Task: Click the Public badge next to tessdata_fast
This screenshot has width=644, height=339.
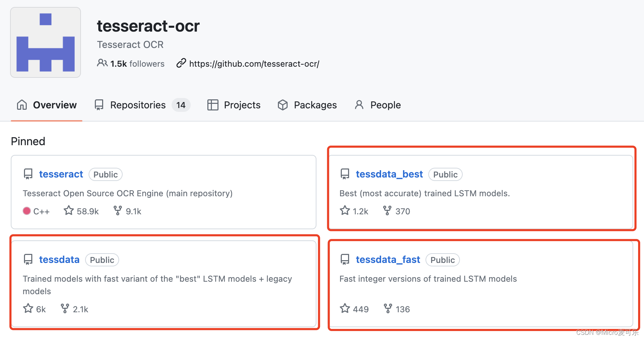Action: [x=443, y=260]
